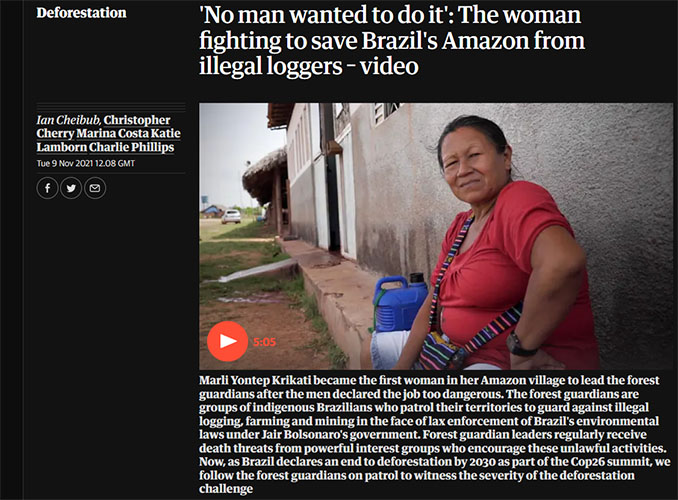Open Charlie Phillips' author page

(131, 147)
